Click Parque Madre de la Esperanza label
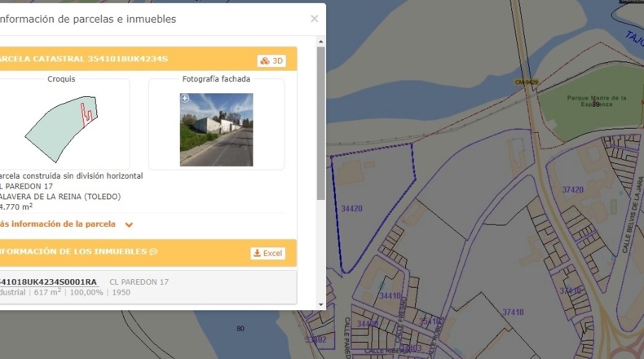This screenshot has width=644, height=359. [597, 101]
